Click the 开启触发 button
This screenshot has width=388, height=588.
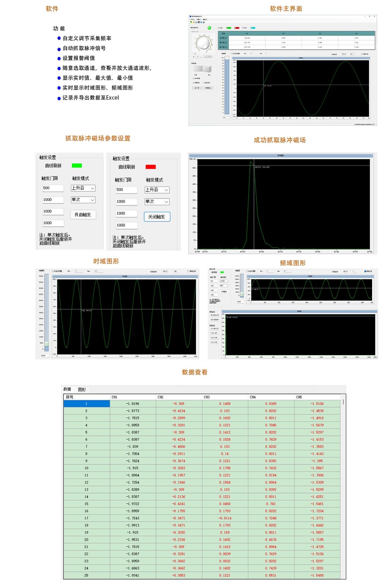[x=83, y=215]
